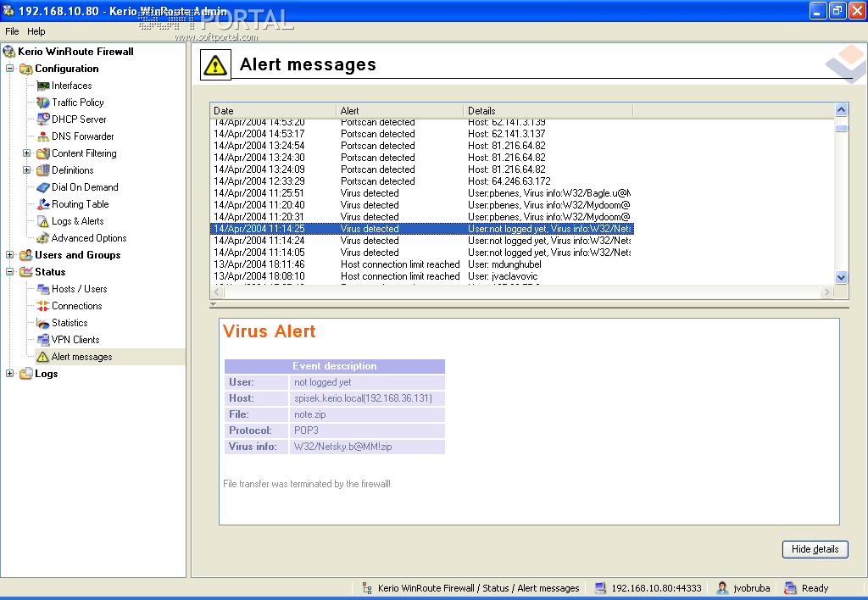Select the 11:20:40 Virus detected row
Image resolution: width=868 pixels, height=600 pixels.
click(422, 205)
